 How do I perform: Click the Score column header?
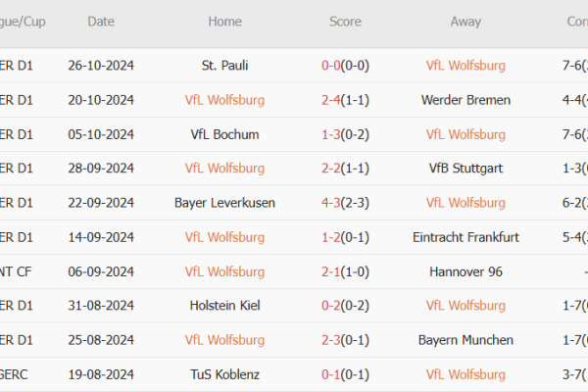click(x=344, y=22)
